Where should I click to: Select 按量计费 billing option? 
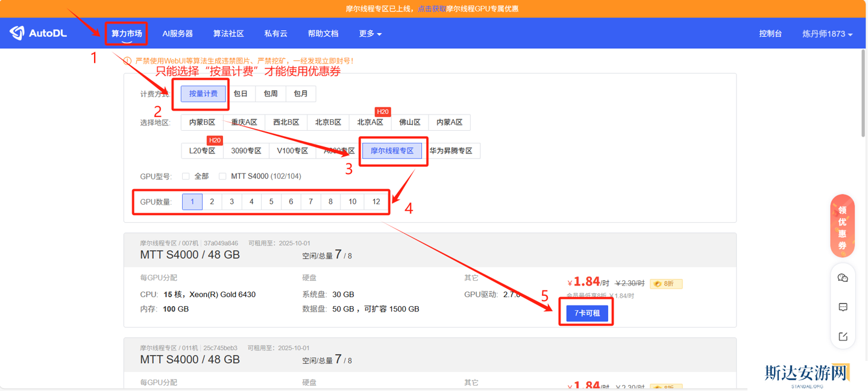pos(203,94)
